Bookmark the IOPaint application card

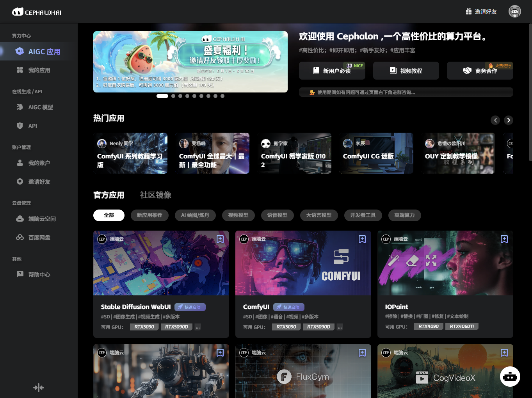point(504,239)
